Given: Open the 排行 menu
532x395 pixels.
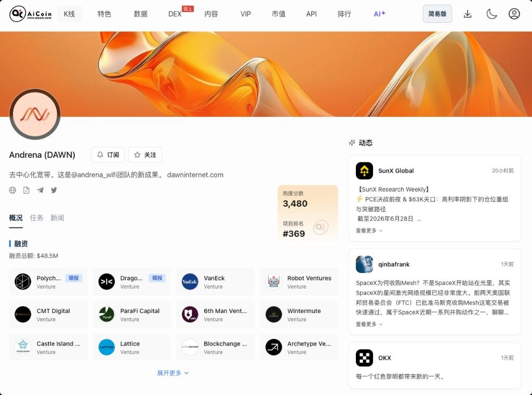Looking at the screenshot, I should pyautogui.click(x=344, y=14).
